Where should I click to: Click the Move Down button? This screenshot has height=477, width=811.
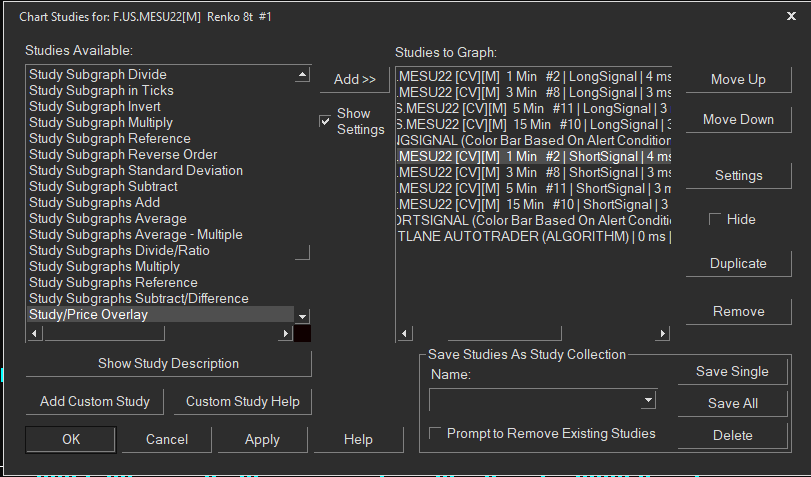(x=738, y=120)
